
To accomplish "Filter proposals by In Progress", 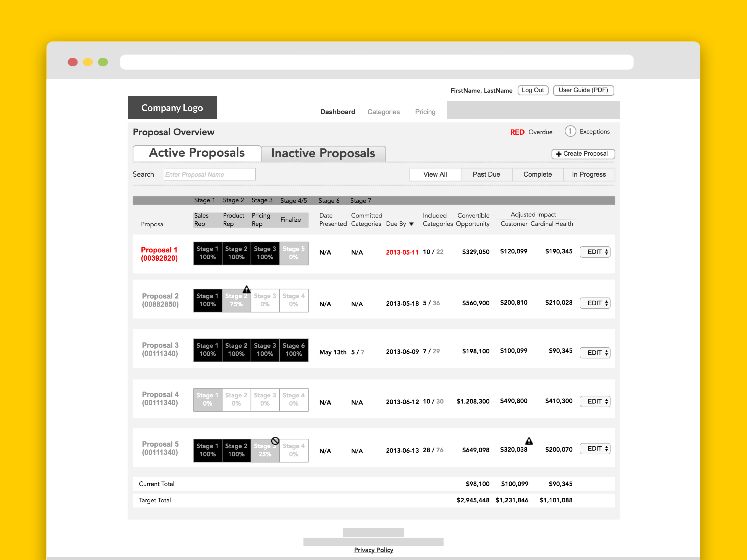I will (x=589, y=174).
